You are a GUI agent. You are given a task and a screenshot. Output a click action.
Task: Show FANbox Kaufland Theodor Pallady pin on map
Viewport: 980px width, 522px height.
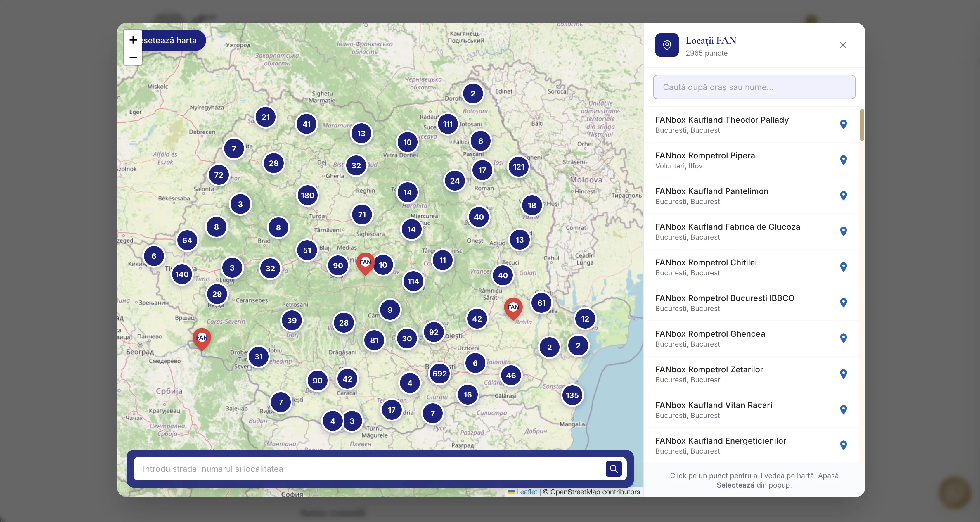coord(843,125)
